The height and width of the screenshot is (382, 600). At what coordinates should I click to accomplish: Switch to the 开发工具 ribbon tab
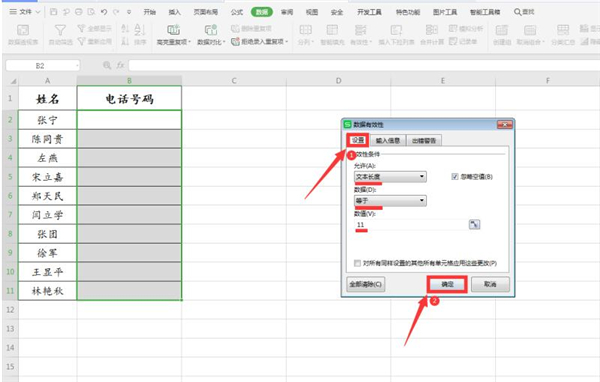369,12
